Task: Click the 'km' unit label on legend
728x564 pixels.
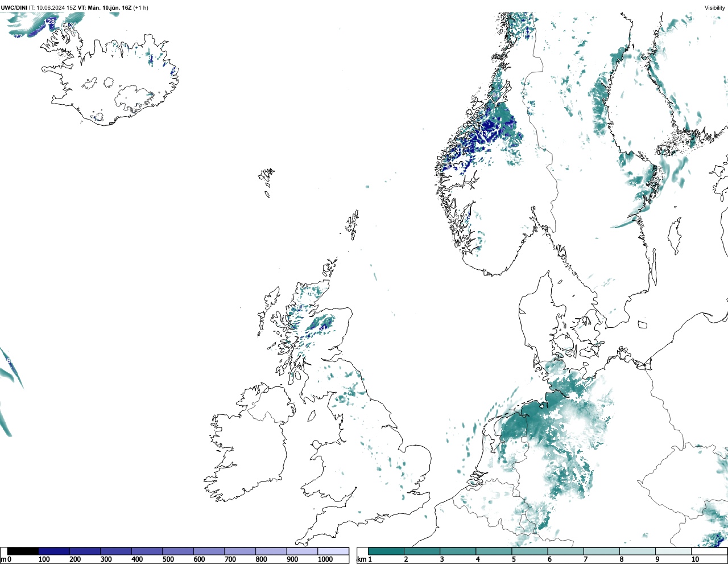Action: coord(361,559)
